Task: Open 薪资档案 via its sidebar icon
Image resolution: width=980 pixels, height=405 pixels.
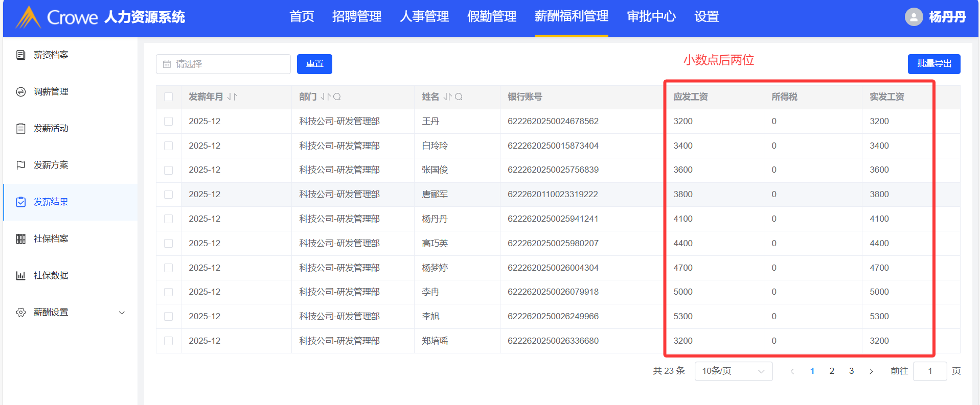Action: [21, 55]
